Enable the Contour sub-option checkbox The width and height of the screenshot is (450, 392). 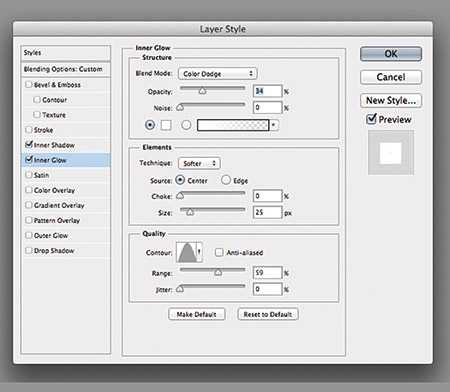click(x=37, y=100)
